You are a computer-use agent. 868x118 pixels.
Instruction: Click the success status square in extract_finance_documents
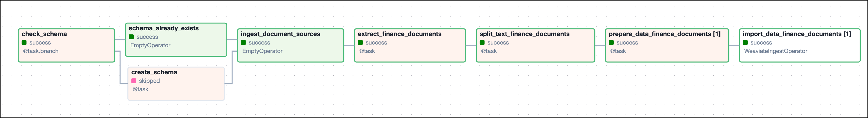[360, 43]
